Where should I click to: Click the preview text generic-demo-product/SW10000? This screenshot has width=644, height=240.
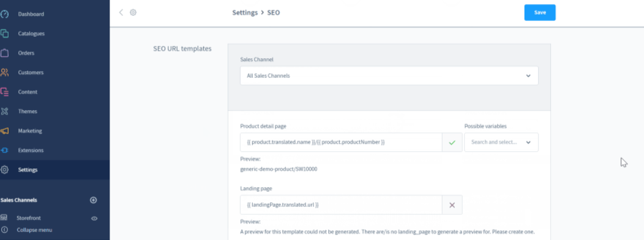279,169
